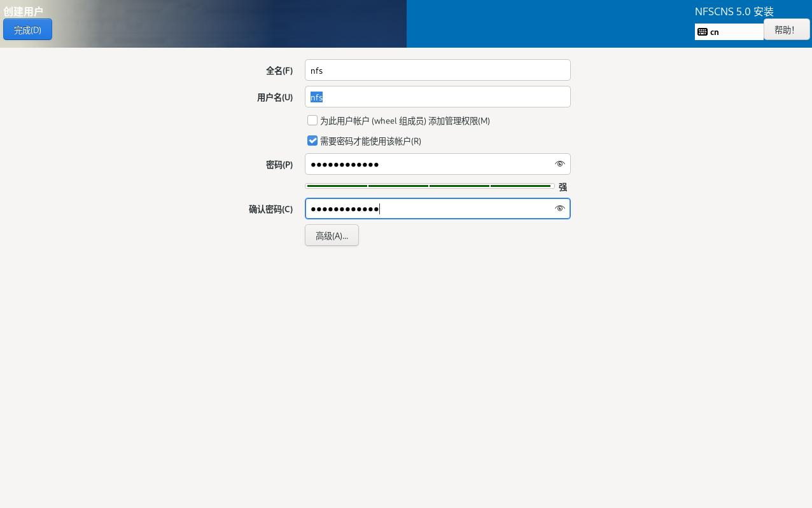
Task: Show password with eye icon in 密码 field
Action: [560, 164]
